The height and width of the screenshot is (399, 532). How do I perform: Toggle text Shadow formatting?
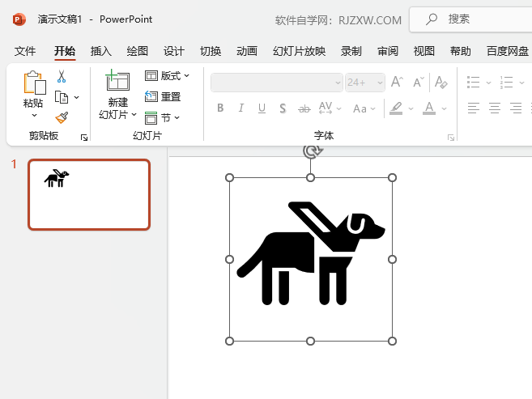coord(283,108)
